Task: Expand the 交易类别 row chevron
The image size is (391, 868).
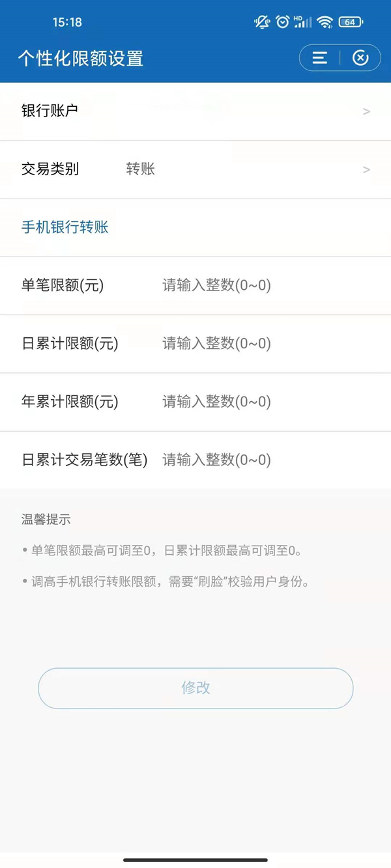Action: point(366,169)
